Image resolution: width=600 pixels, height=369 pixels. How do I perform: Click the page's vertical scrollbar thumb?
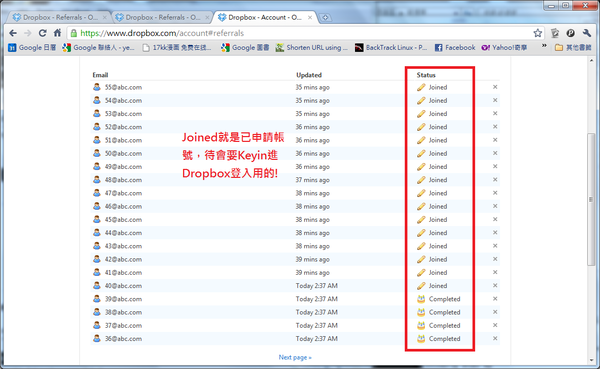[x=591, y=199]
